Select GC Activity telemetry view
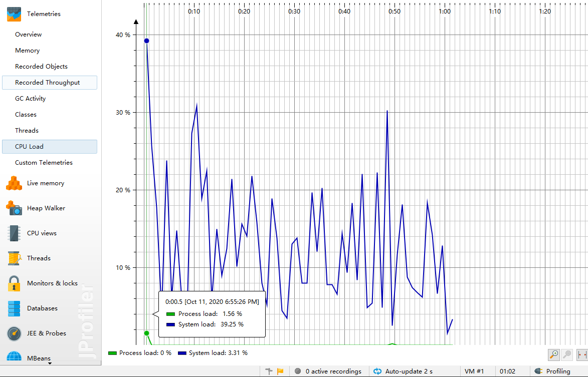588x377 pixels. point(31,99)
